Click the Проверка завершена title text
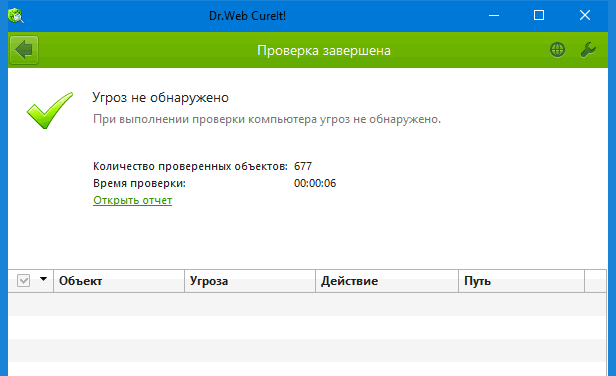The height and width of the screenshot is (376, 616). point(324,51)
